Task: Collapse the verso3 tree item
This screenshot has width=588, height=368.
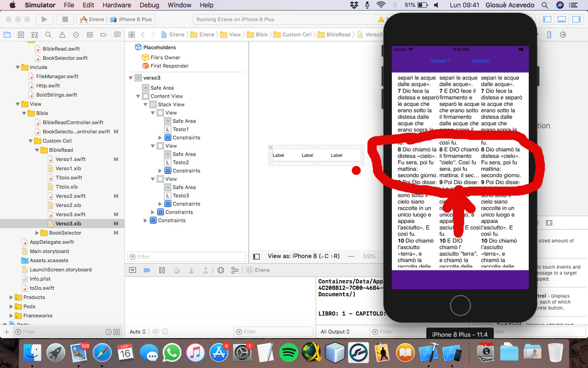Action: point(131,78)
